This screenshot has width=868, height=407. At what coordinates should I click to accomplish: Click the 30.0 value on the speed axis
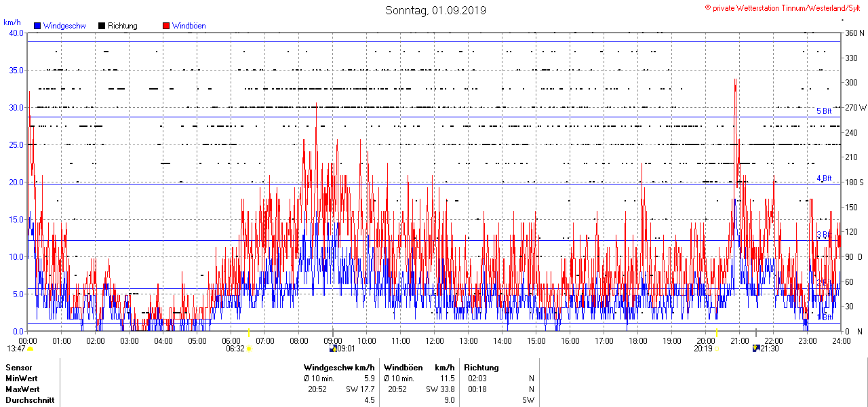(x=16, y=108)
